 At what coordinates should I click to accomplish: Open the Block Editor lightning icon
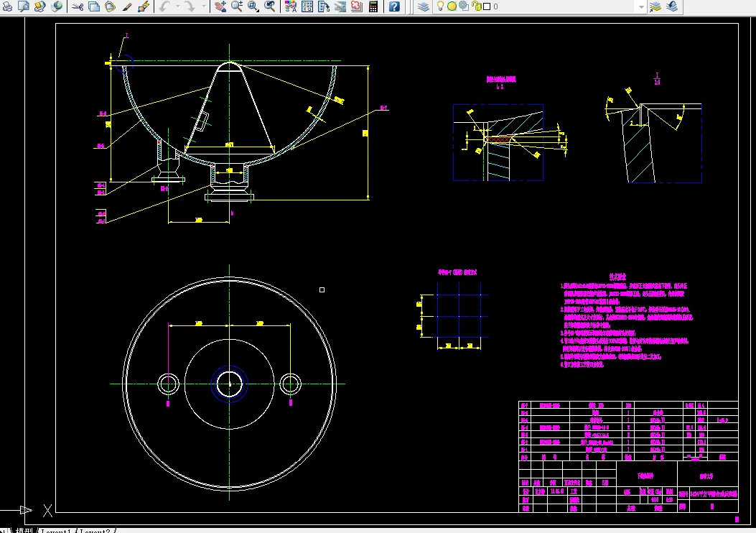[143, 6]
